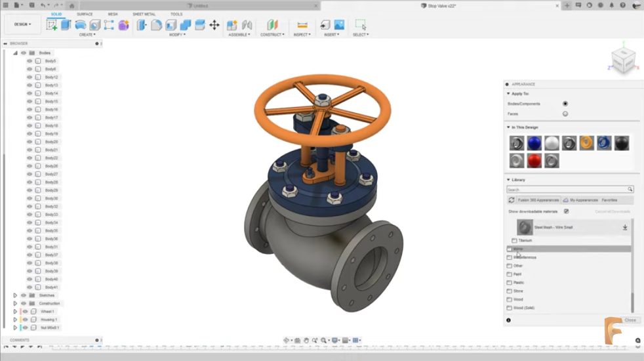Select the Faces radio button

coord(565,114)
